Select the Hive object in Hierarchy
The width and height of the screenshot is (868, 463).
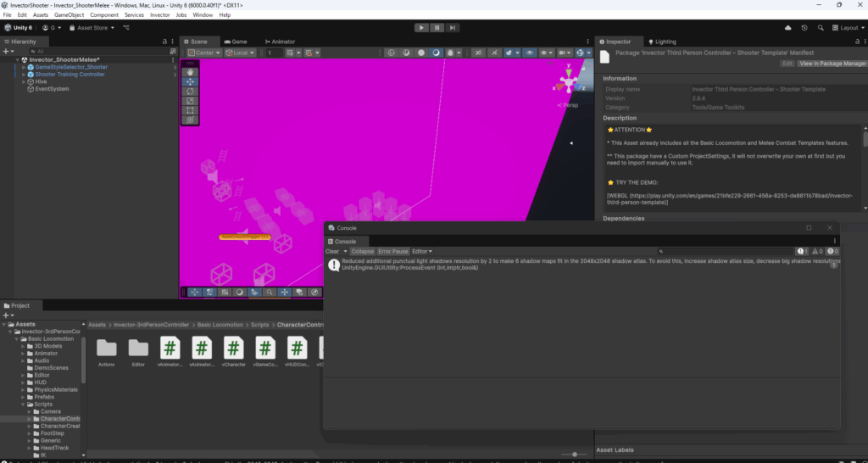[x=41, y=81]
